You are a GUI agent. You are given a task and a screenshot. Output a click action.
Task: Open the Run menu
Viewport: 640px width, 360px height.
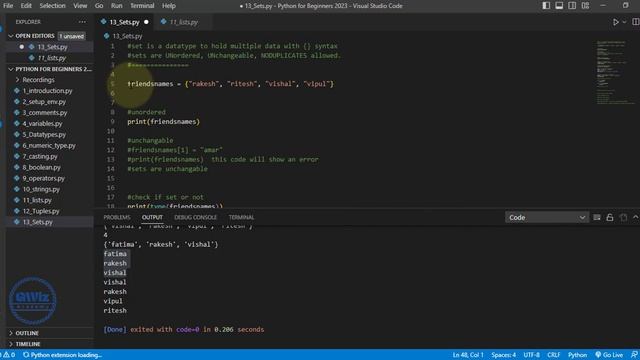point(116,6)
